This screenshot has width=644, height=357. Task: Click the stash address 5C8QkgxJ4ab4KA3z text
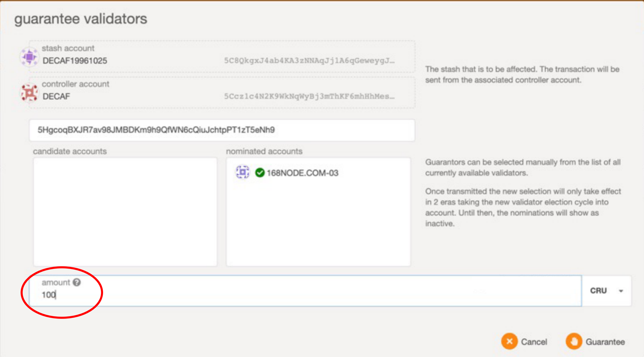(x=309, y=61)
